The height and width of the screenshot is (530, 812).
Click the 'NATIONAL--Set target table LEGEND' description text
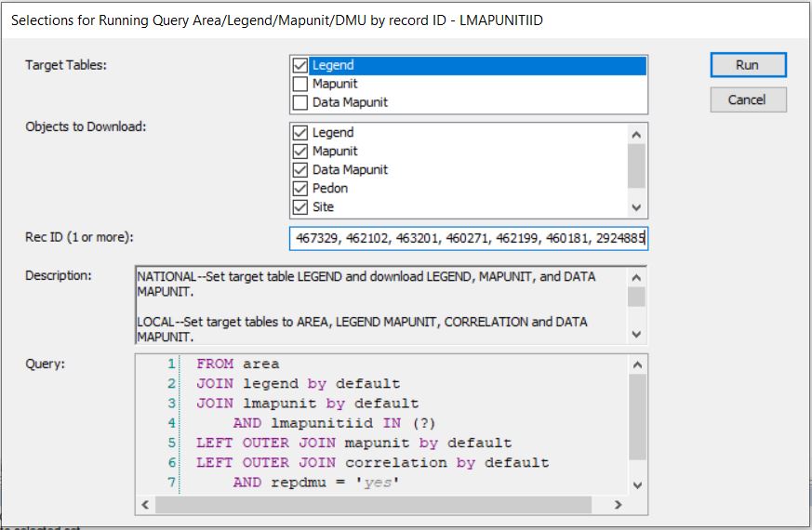(366, 285)
